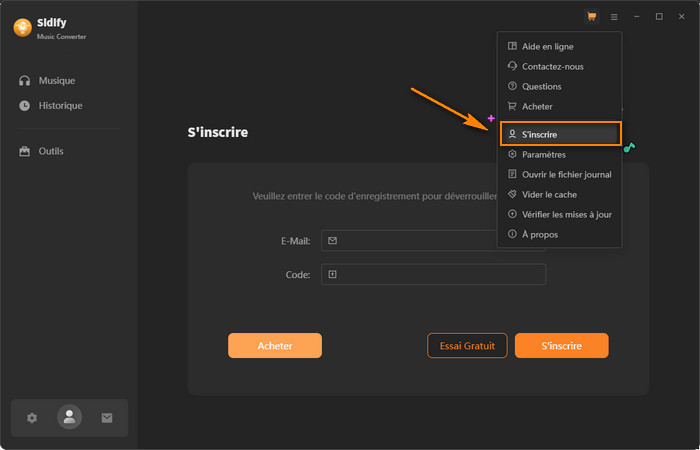This screenshot has width=700, height=450.
Task: Click the settings gear icon in sidebar
Action: tap(32, 418)
